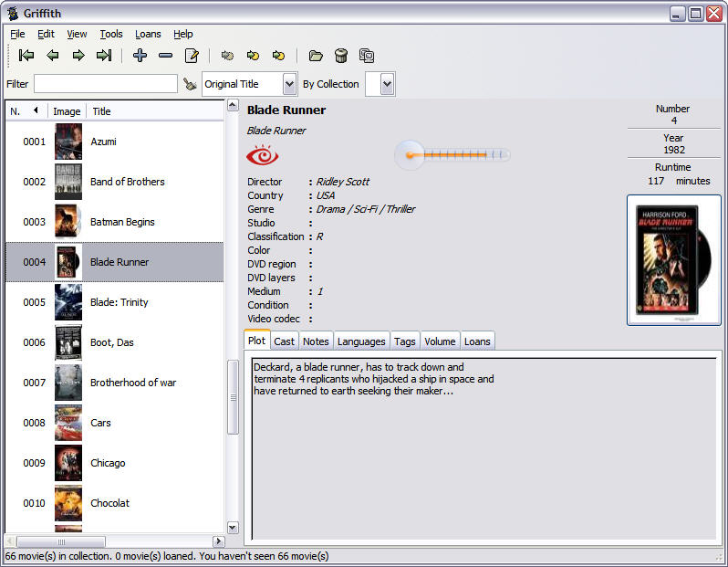Click the Cars poster thumbnail
The image size is (728, 567).
tap(68, 423)
